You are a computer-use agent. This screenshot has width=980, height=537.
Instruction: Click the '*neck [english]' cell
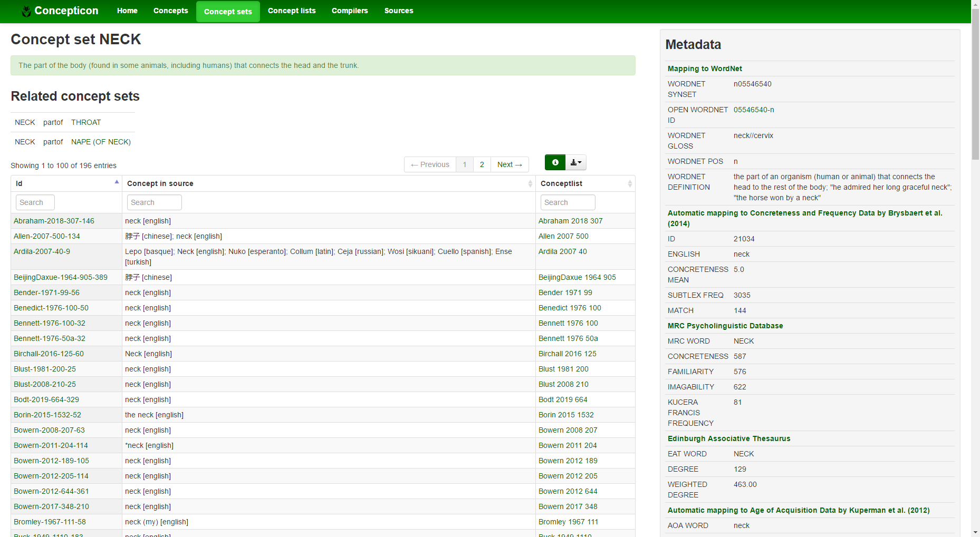(x=329, y=445)
